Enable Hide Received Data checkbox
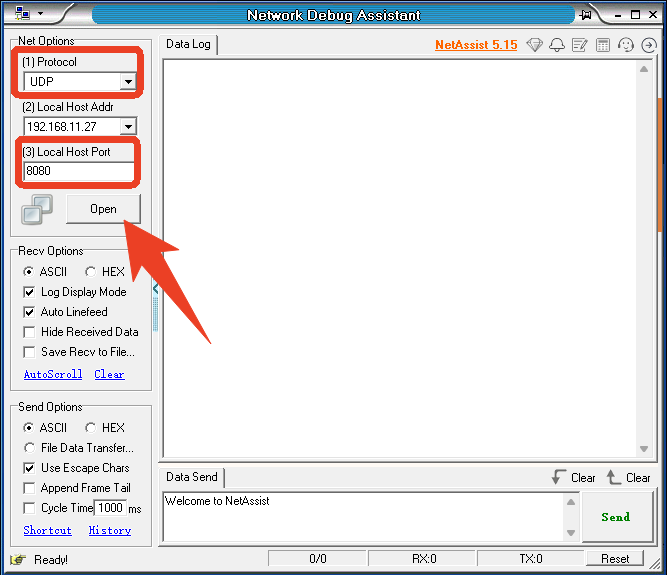667x575 pixels. 29,332
